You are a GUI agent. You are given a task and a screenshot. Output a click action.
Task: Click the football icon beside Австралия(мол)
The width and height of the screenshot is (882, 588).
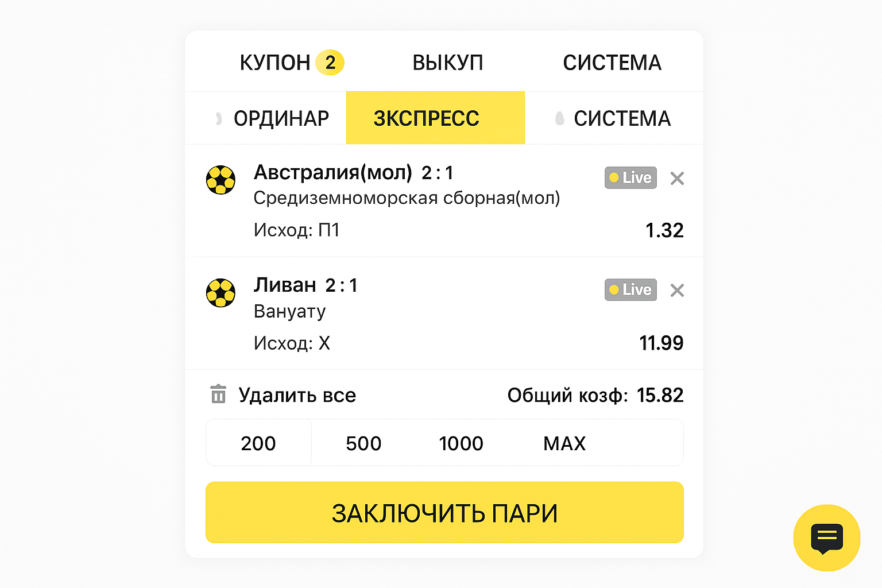[x=220, y=180]
